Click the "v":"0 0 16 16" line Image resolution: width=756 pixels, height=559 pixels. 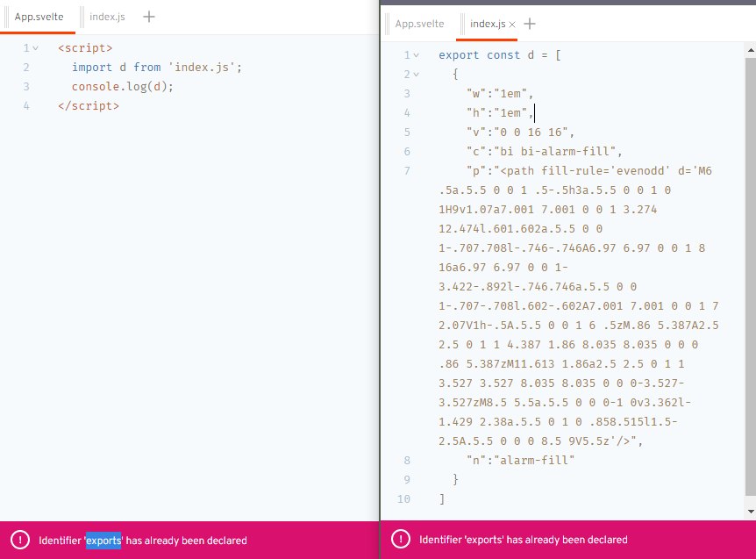[520, 133]
